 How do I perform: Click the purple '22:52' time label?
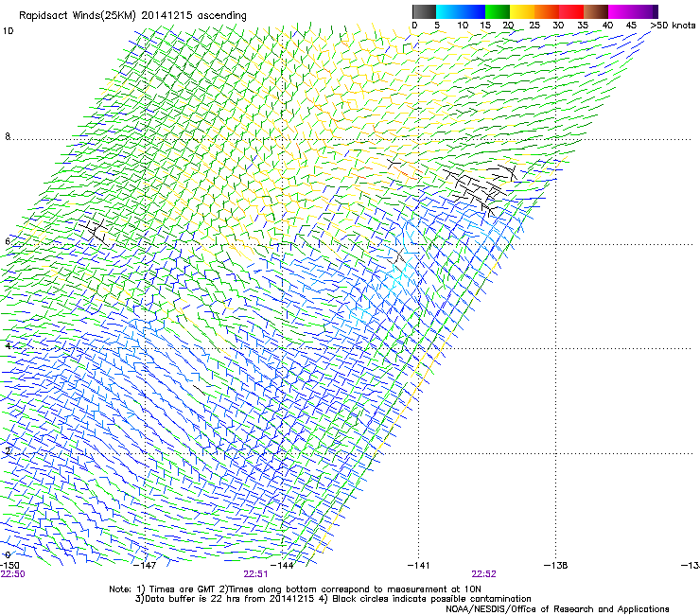click(484, 574)
